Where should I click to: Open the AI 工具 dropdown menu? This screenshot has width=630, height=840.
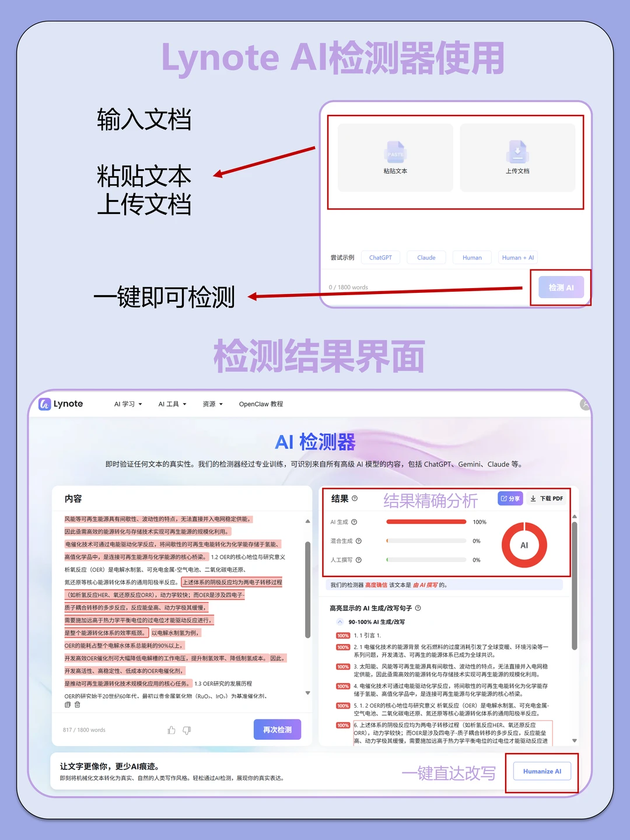click(172, 404)
